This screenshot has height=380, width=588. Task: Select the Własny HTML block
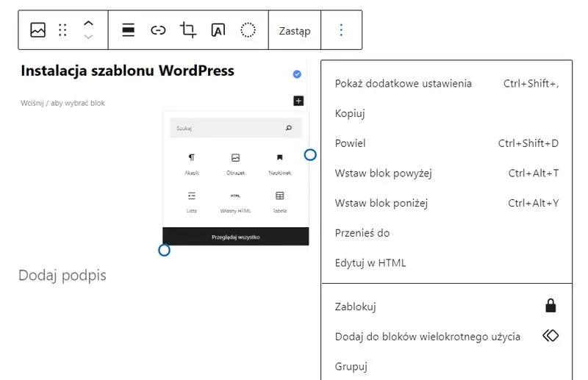[235, 203]
